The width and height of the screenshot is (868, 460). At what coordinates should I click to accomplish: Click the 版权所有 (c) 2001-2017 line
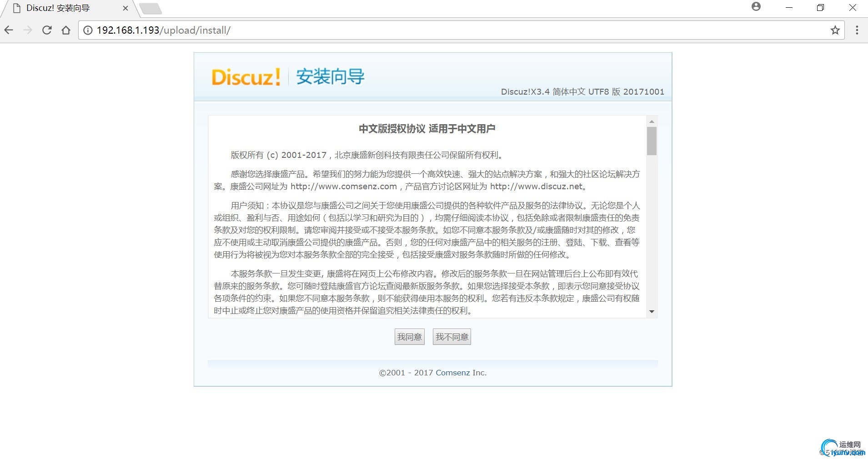tap(366, 155)
